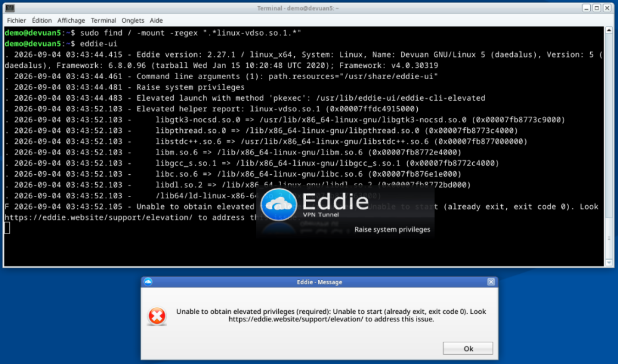The height and width of the screenshot is (364, 618).
Task: Maximize the Terminal window
Action: coord(597,8)
